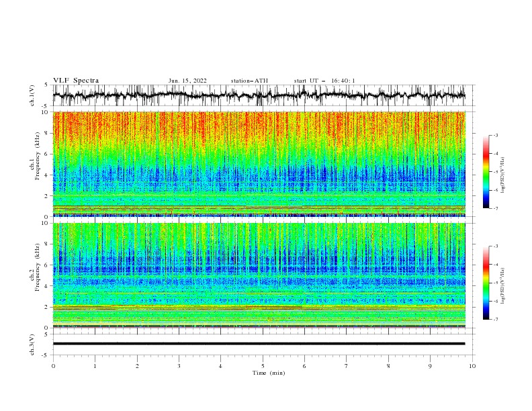Select the "start UT = 16:40: 1" text
This screenshot has height=411, width=532.
pyautogui.click(x=324, y=81)
